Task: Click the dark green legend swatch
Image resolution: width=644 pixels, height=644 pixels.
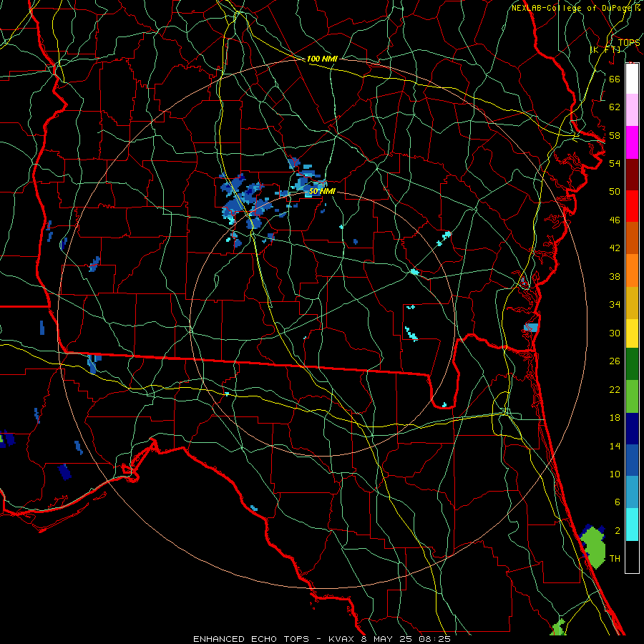Action: [632, 364]
